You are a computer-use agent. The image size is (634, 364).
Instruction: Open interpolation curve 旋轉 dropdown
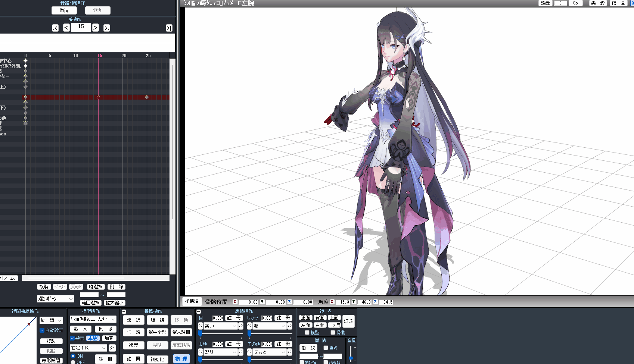pos(51,320)
